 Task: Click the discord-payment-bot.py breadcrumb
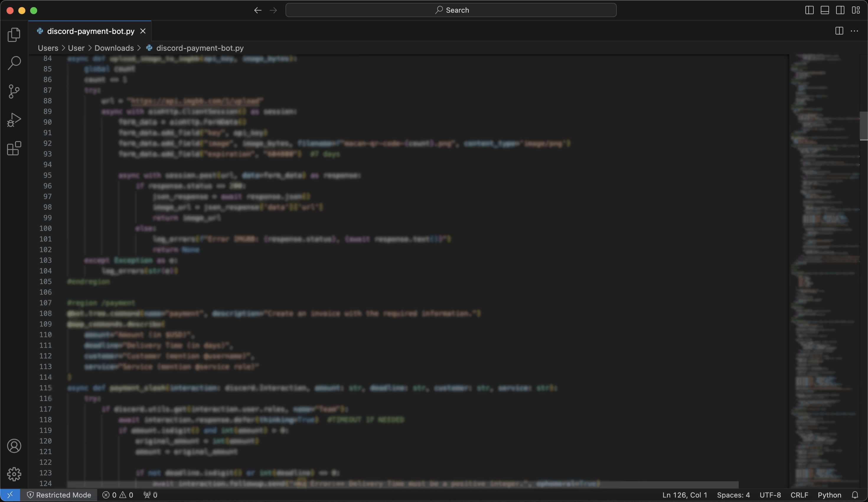pyautogui.click(x=200, y=48)
